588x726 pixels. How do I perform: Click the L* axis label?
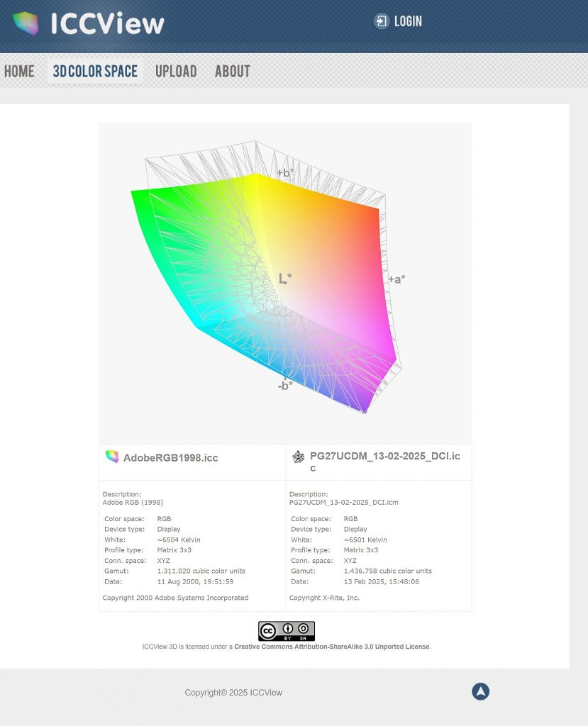pyautogui.click(x=285, y=278)
